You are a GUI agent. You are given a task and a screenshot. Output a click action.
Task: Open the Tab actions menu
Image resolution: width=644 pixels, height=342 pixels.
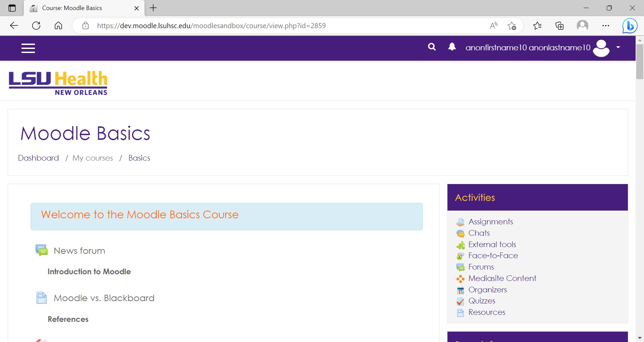click(x=12, y=8)
